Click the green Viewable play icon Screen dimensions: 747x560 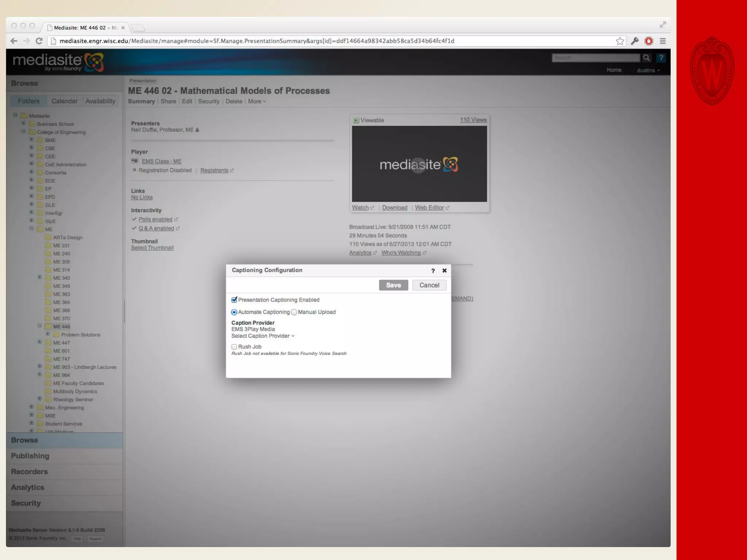pyautogui.click(x=356, y=120)
